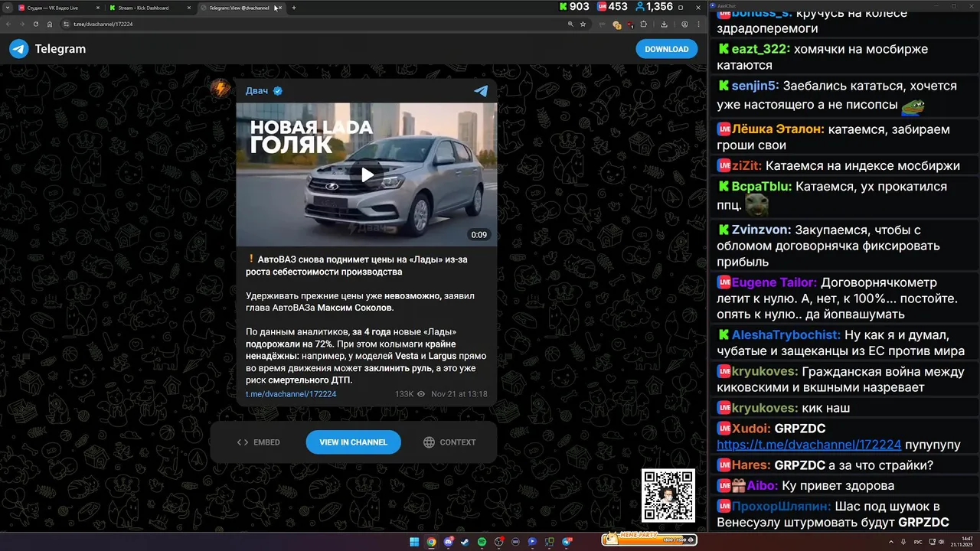Open Telegram from the taskbar

(x=567, y=542)
